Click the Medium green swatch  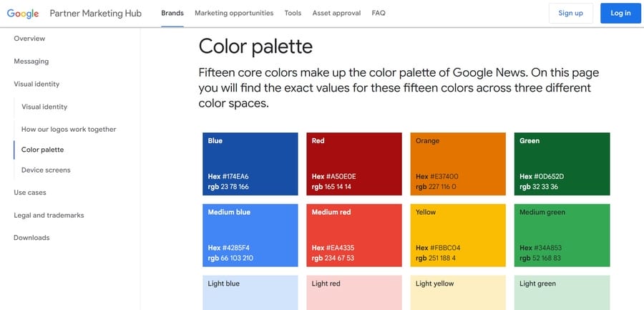point(562,235)
